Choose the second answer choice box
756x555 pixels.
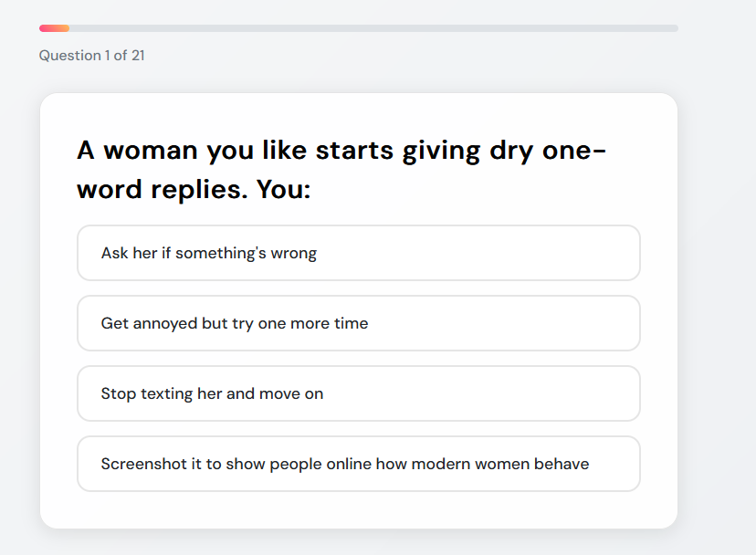[x=358, y=323]
